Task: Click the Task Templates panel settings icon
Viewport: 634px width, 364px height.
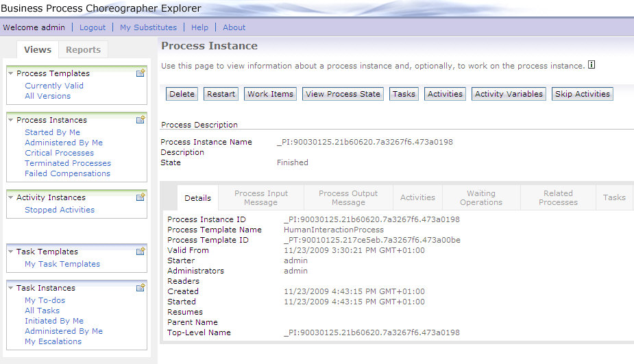Action: pos(141,252)
